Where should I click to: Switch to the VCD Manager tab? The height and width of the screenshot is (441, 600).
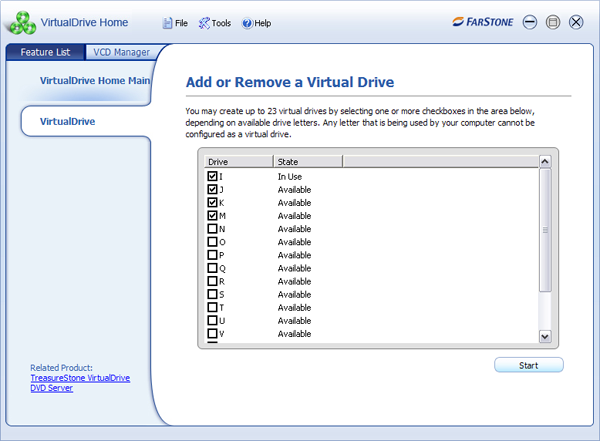click(122, 52)
